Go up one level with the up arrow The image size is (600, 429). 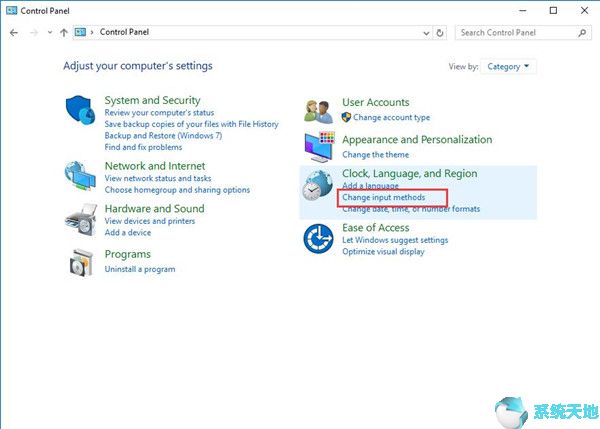point(64,33)
